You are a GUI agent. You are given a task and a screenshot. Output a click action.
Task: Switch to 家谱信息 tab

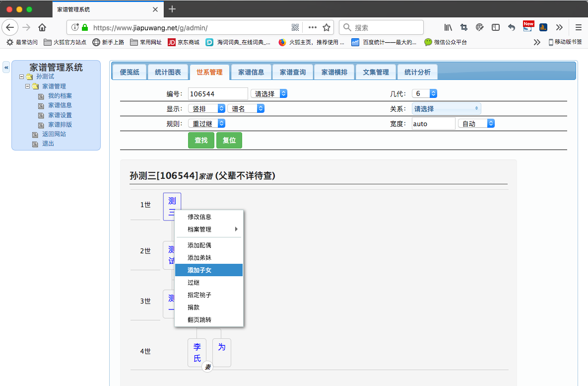pyautogui.click(x=251, y=72)
